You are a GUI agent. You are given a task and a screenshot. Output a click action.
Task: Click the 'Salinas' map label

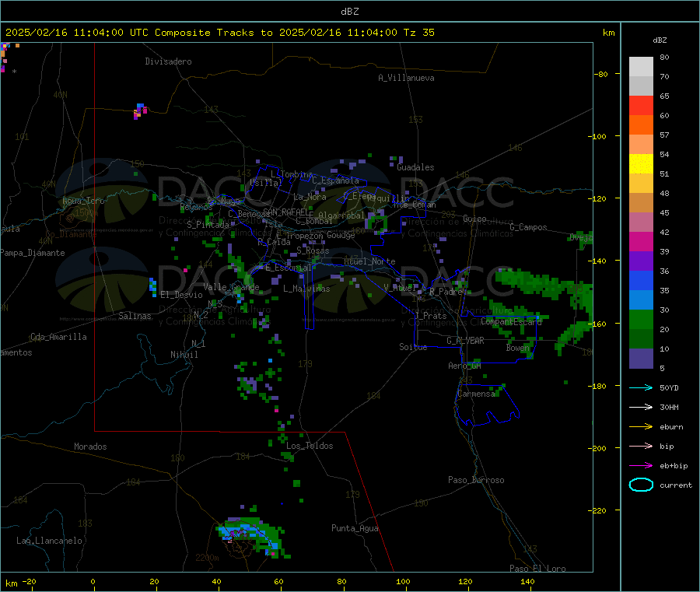click(135, 316)
